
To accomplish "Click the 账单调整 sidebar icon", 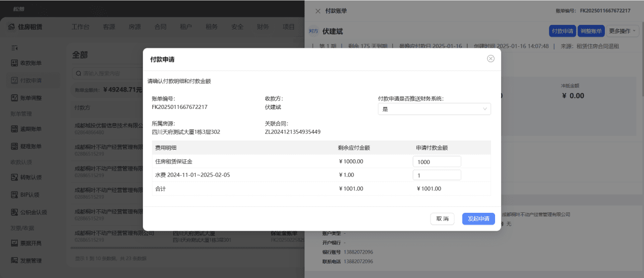I will (x=15, y=98).
